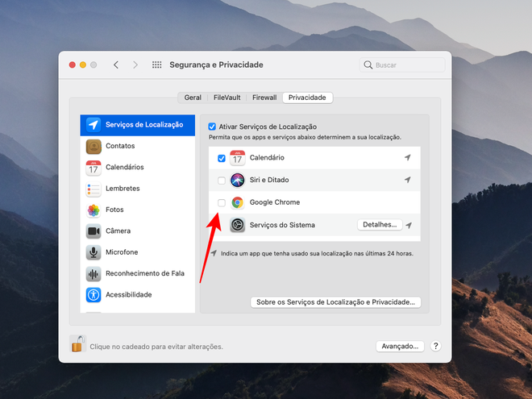Switch to the FileVault tab
The image size is (532, 399).
[x=227, y=98]
